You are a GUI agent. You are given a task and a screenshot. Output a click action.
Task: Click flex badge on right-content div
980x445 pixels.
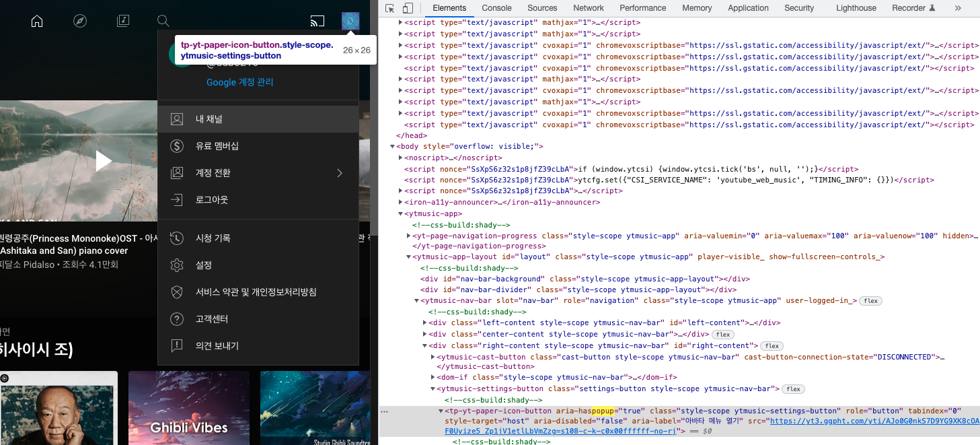771,346
